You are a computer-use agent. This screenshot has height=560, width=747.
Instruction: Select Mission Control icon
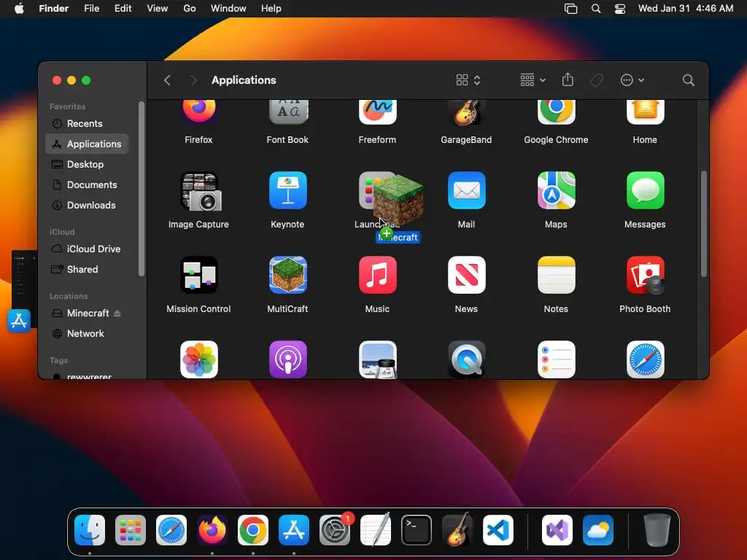coord(198,275)
